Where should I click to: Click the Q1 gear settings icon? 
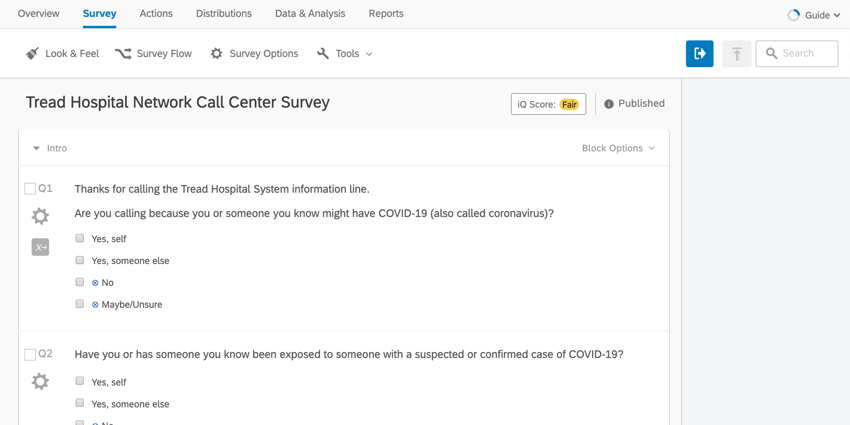pyautogui.click(x=40, y=216)
